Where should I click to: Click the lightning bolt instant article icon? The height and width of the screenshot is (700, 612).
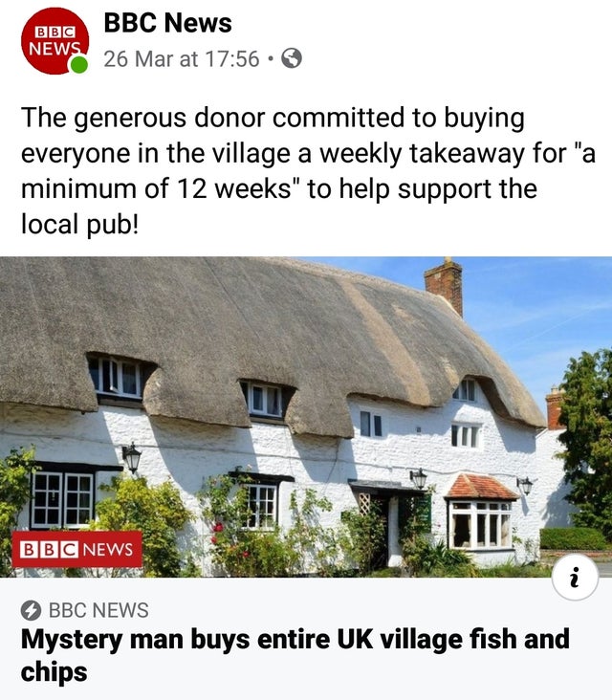pyautogui.click(x=31, y=610)
